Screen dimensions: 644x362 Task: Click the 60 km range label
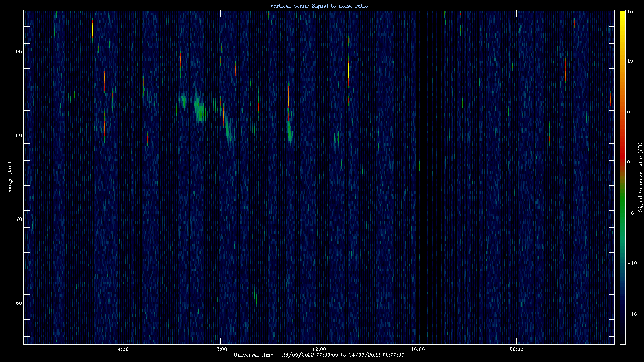click(x=19, y=303)
